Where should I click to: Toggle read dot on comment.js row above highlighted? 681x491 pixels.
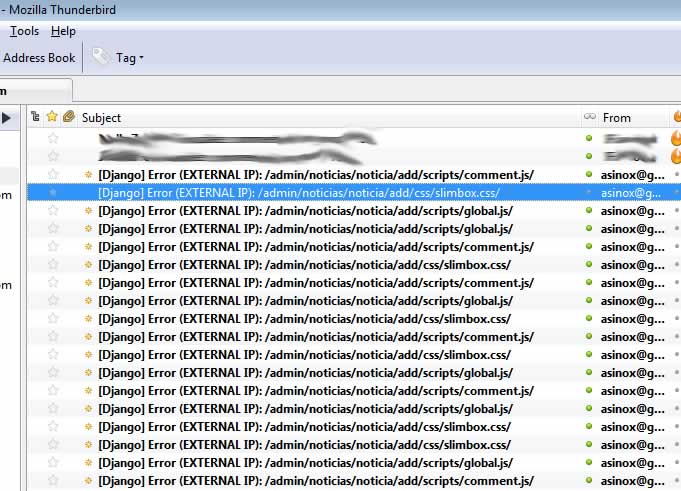(589, 175)
